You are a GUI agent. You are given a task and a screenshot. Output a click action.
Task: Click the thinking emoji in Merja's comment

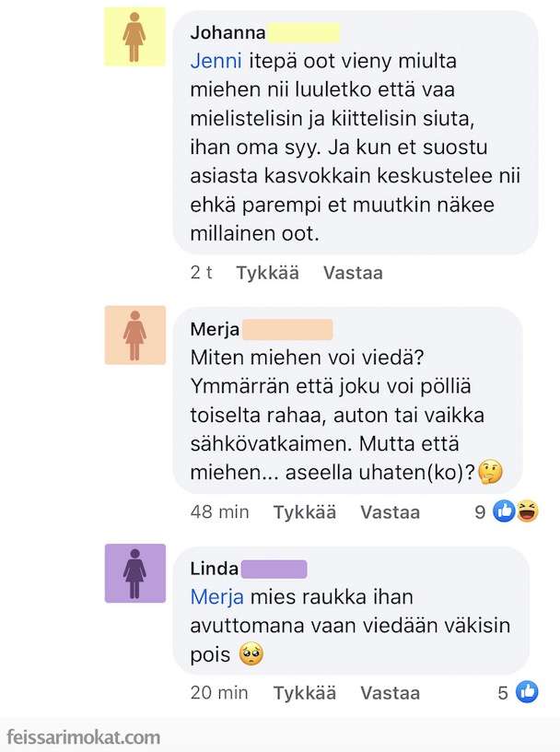491,474
